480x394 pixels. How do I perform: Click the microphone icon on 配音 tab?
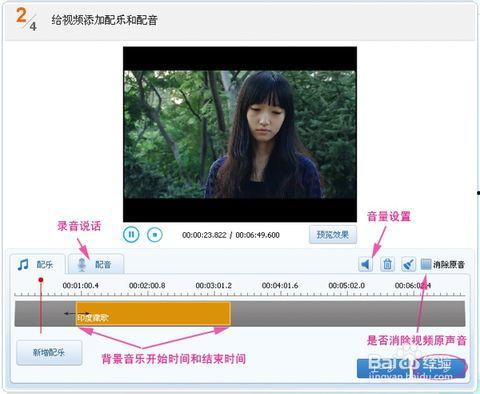coord(82,265)
